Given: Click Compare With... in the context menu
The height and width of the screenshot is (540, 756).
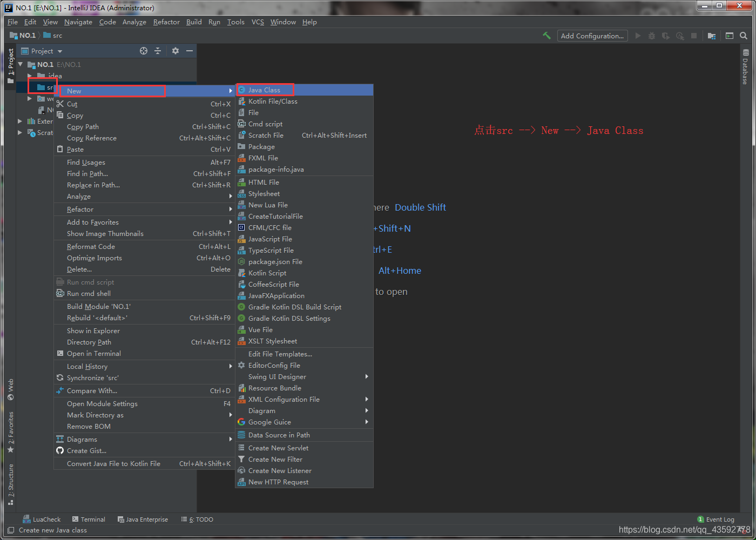Looking at the screenshot, I should [x=144, y=391].
